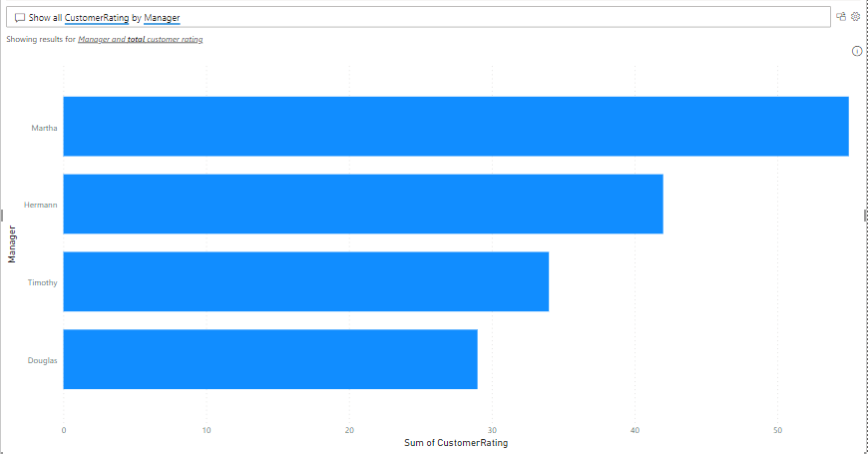This screenshot has width=868, height=454.
Task: Select Hermann's bar in the chart
Action: tap(362, 204)
